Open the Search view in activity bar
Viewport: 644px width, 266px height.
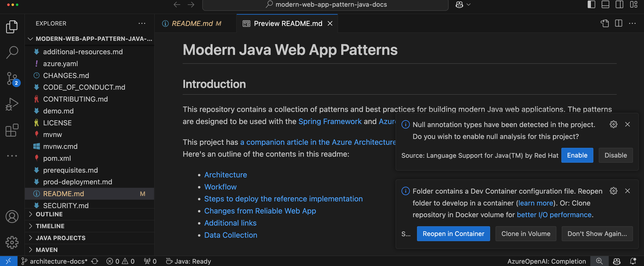point(12,52)
